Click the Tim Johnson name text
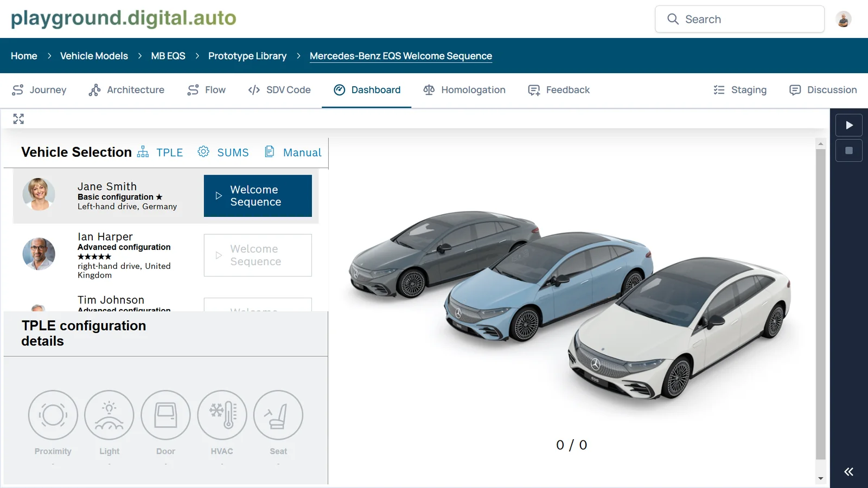868x488 pixels. click(x=111, y=300)
